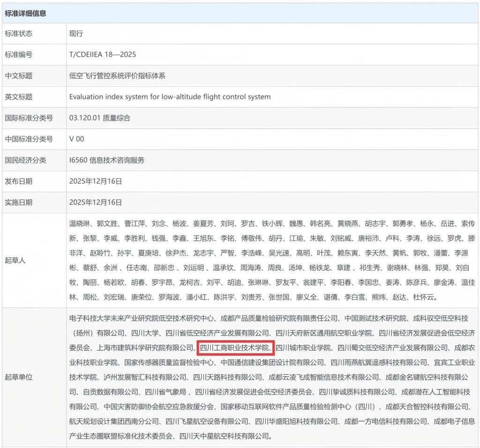
Task: Click the 国民经济分类 row label
Action: 25,160
